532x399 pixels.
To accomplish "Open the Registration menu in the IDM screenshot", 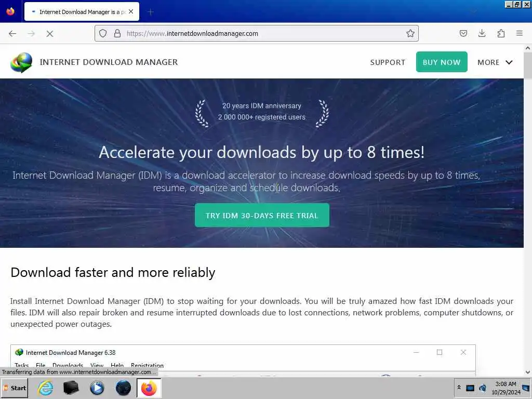I will 147,365.
